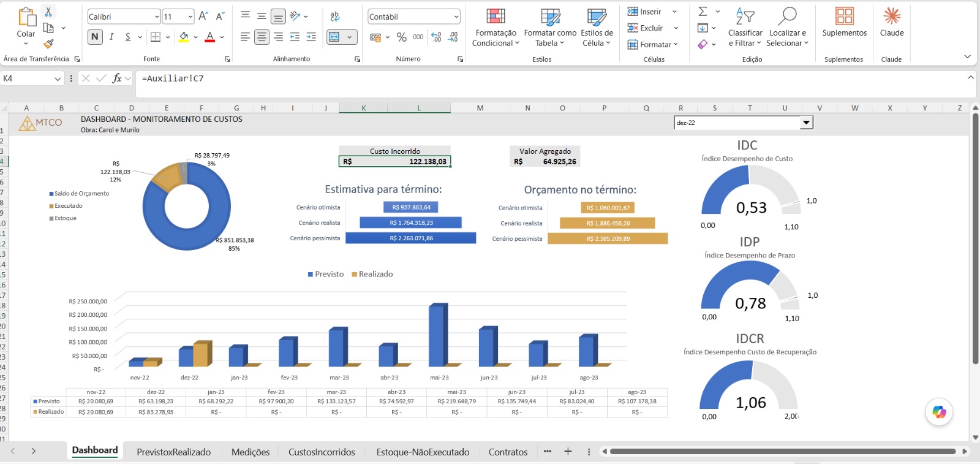Expand the Name Box K4 dropdown

coord(58,78)
